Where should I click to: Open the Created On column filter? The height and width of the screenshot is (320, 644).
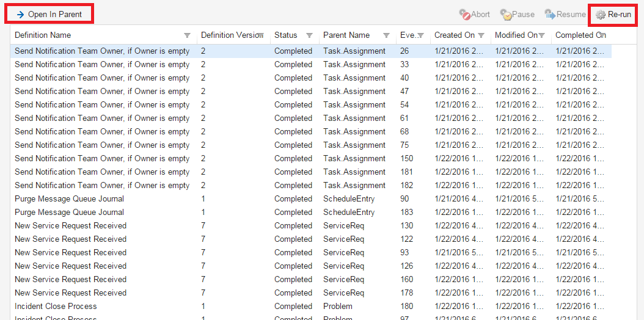click(x=481, y=35)
